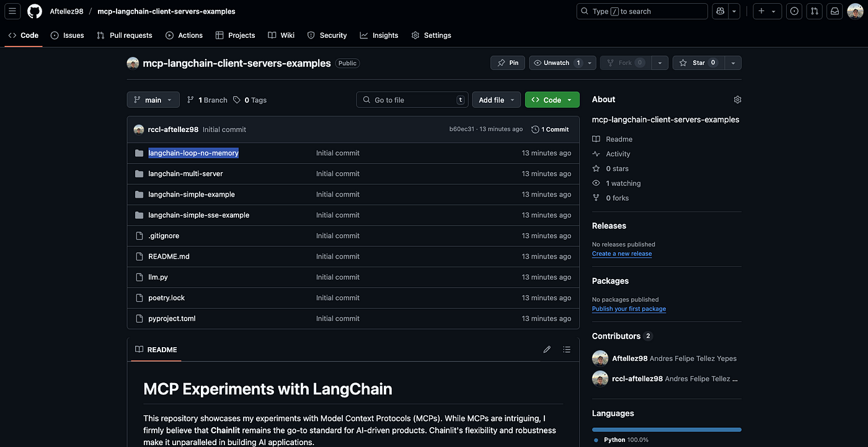Toggle Unwatch for this repository

pyautogui.click(x=557, y=63)
